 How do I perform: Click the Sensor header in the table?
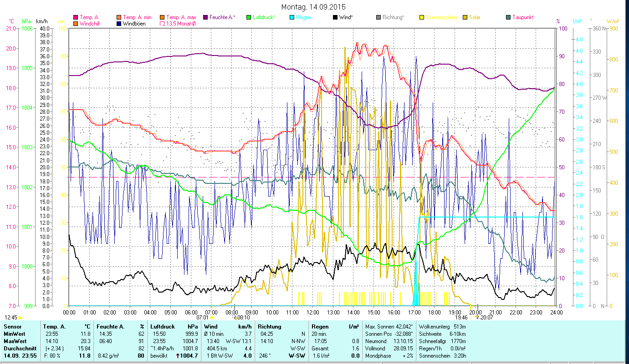[x=12, y=327]
